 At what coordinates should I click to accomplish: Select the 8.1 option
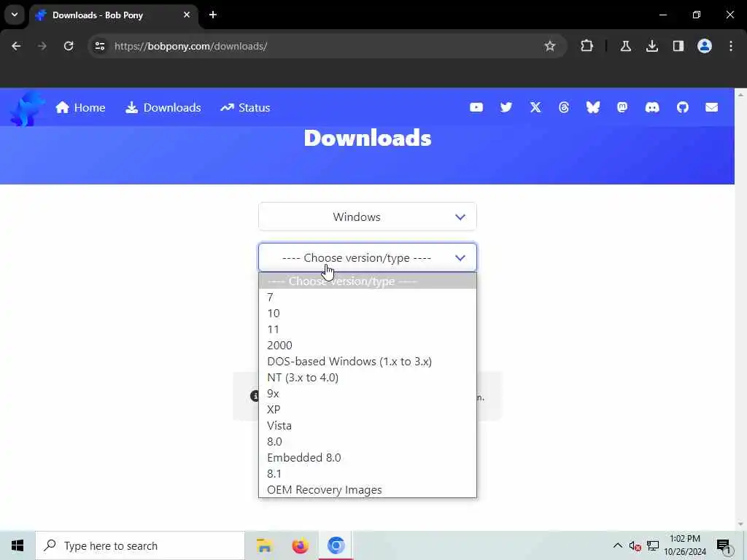click(368, 474)
